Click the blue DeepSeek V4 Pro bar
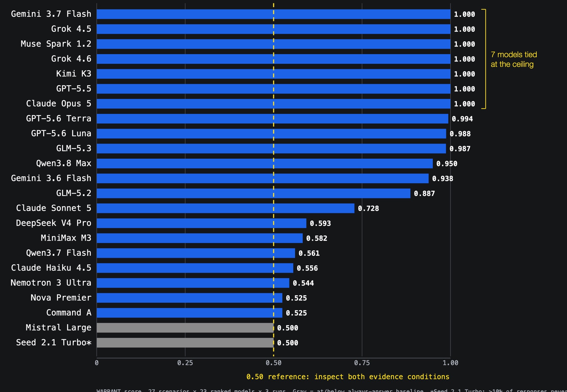The image size is (567, 392). click(202, 223)
